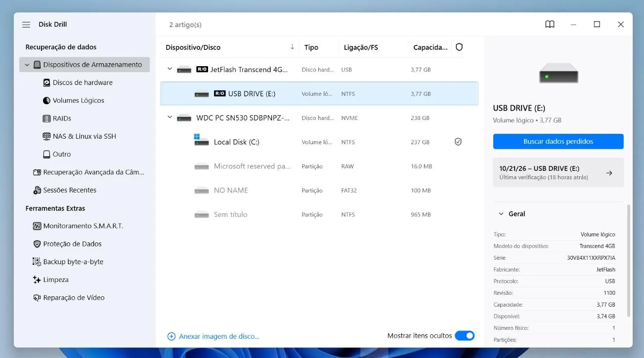Select the Sem título partition
644x358 pixels.
[319, 214]
